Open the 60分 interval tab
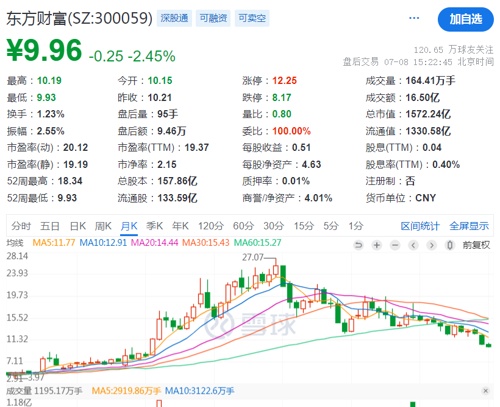Image resolution: width=500 pixels, height=407 pixels. point(243,226)
